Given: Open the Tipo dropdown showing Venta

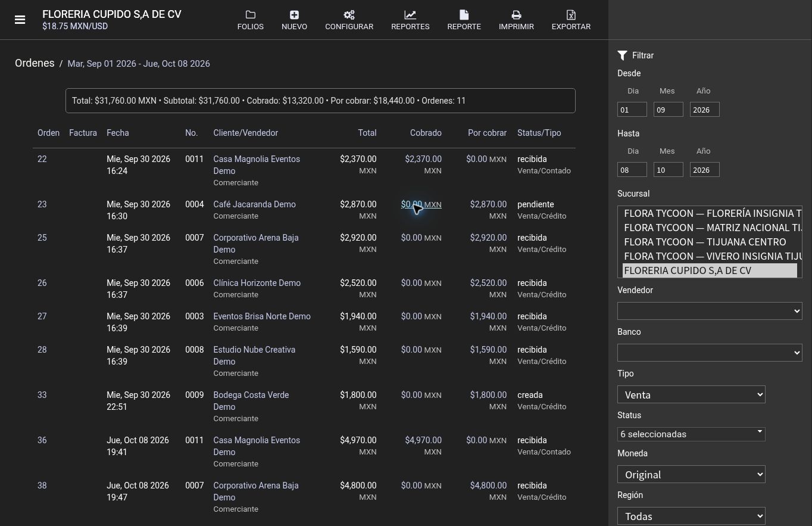Looking at the screenshot, I should point(691,394).
